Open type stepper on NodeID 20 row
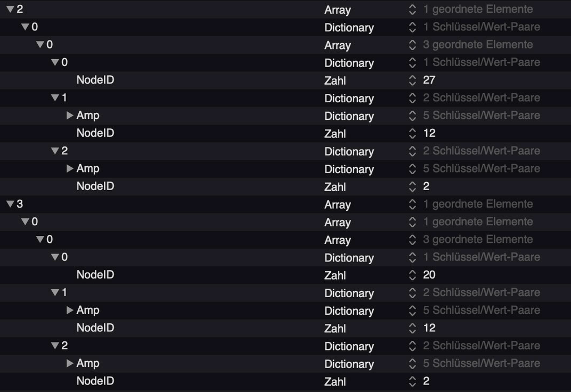Screen dimensions: 571x392 412,275
